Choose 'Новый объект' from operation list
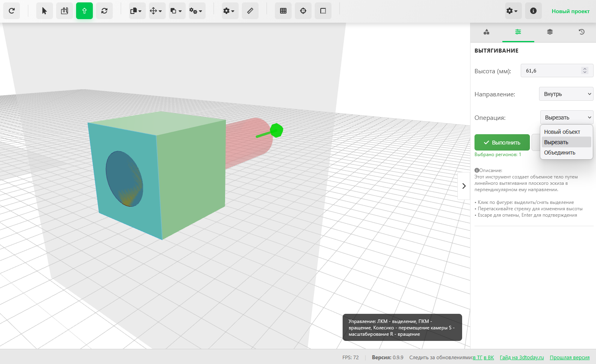The width and height of the screenshot is (596, 364). [562, 132]
